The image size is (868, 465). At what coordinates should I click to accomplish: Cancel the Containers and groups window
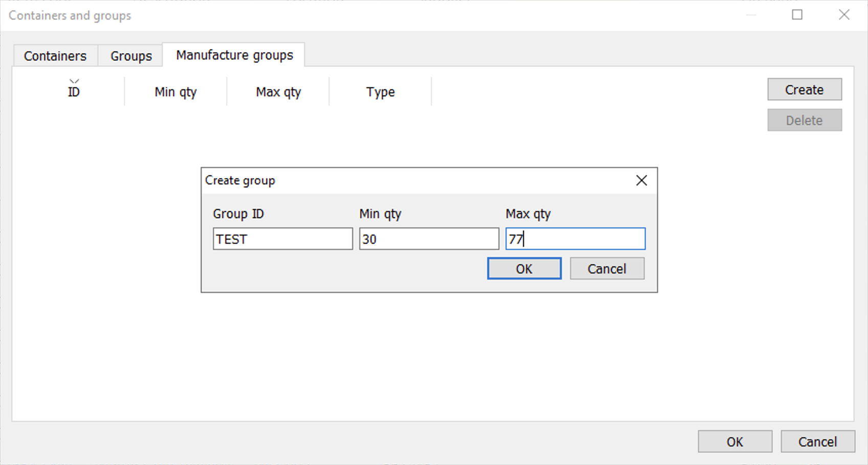(817, 441)
